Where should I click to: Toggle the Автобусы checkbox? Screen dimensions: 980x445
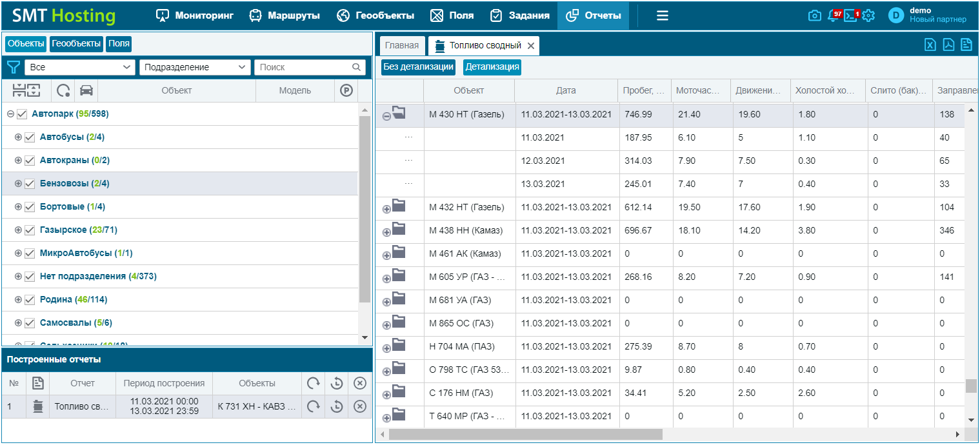(30, 137)
